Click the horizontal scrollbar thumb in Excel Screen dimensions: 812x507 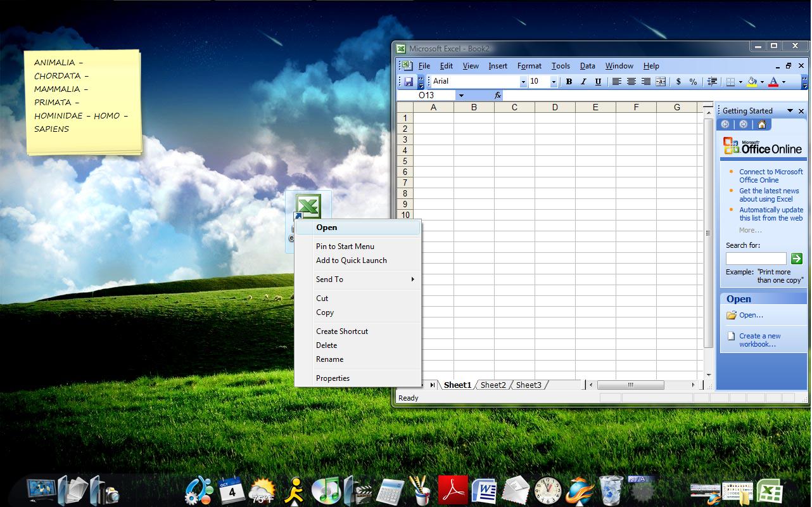(630, 385)
